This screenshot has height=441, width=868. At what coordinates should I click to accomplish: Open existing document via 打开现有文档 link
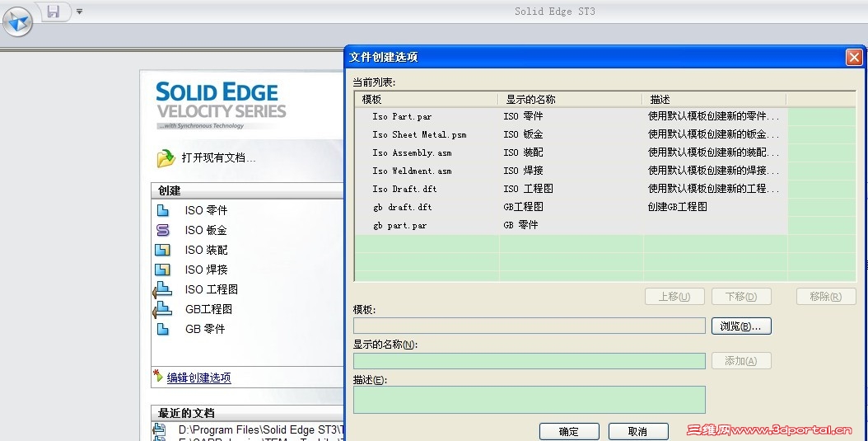point(219,158)
